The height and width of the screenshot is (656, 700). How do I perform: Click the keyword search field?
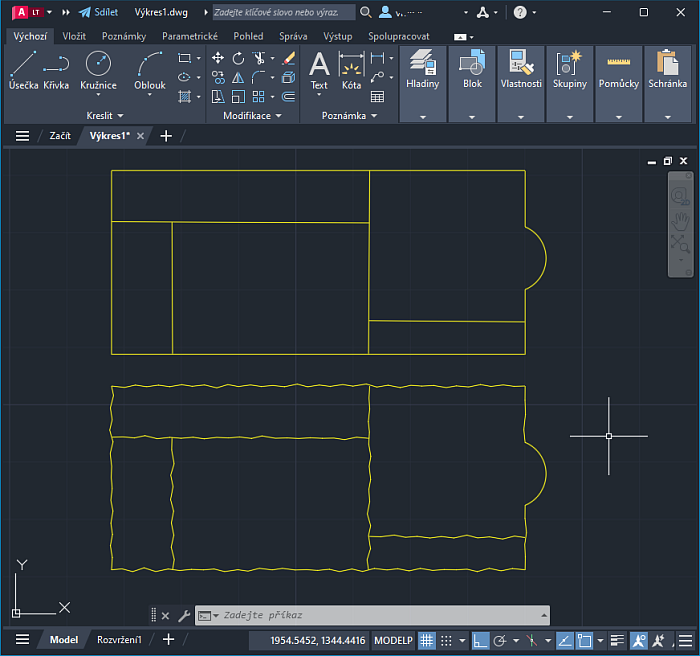click(x=284, y=13)
